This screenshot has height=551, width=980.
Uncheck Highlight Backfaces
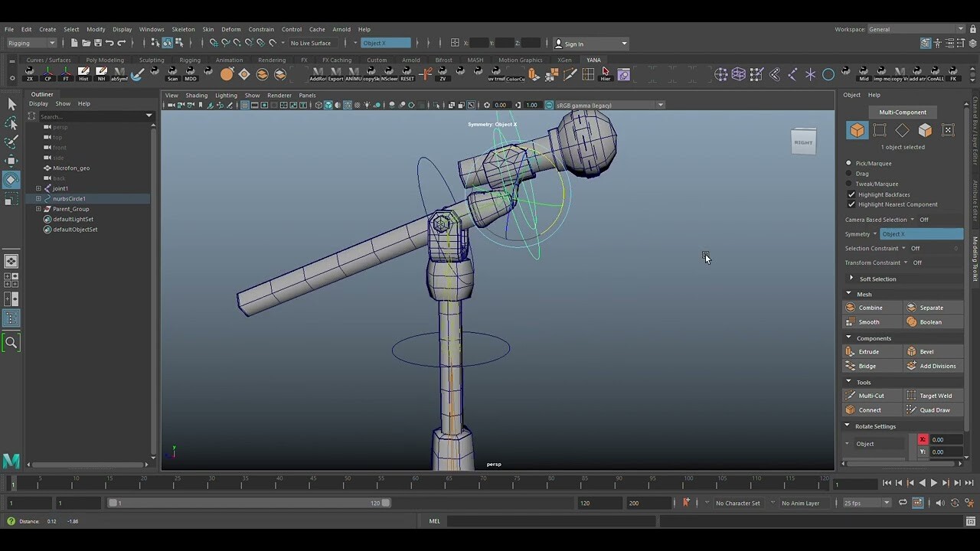coord(852,194)
